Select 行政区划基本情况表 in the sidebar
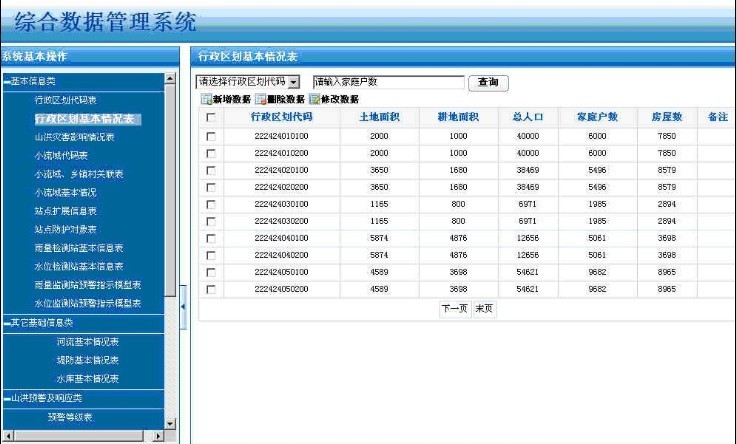The image size is (737, 444). [87, 119]
